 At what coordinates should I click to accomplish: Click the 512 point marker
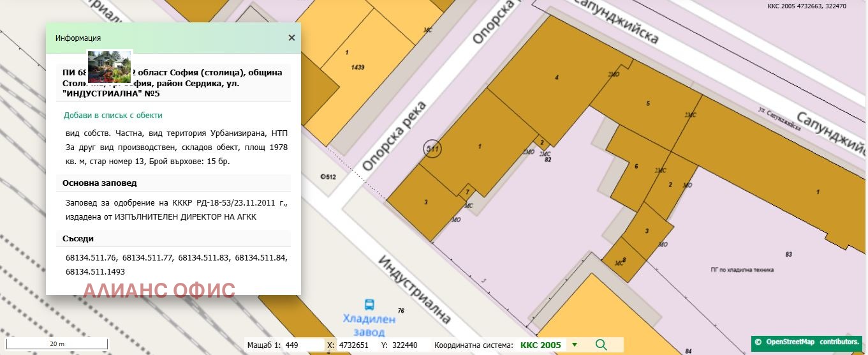[x=328, y=176]
